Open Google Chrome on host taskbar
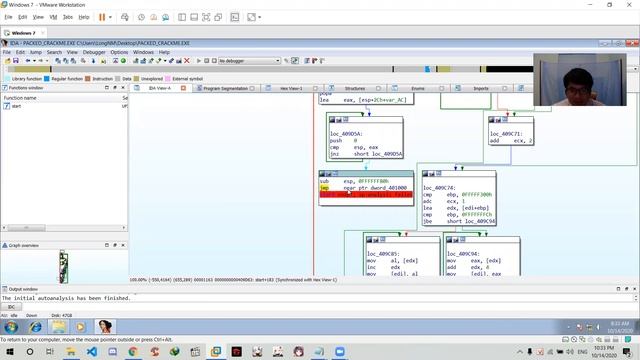This screenshot has height=360, width=640. 133,351
